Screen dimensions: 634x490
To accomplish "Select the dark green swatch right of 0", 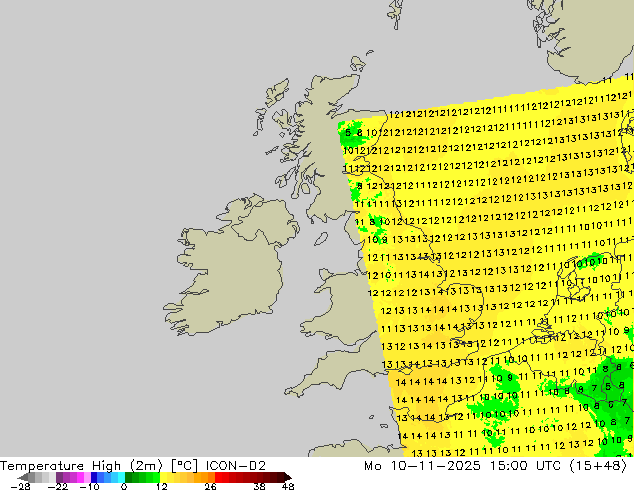I will [129, 477].
